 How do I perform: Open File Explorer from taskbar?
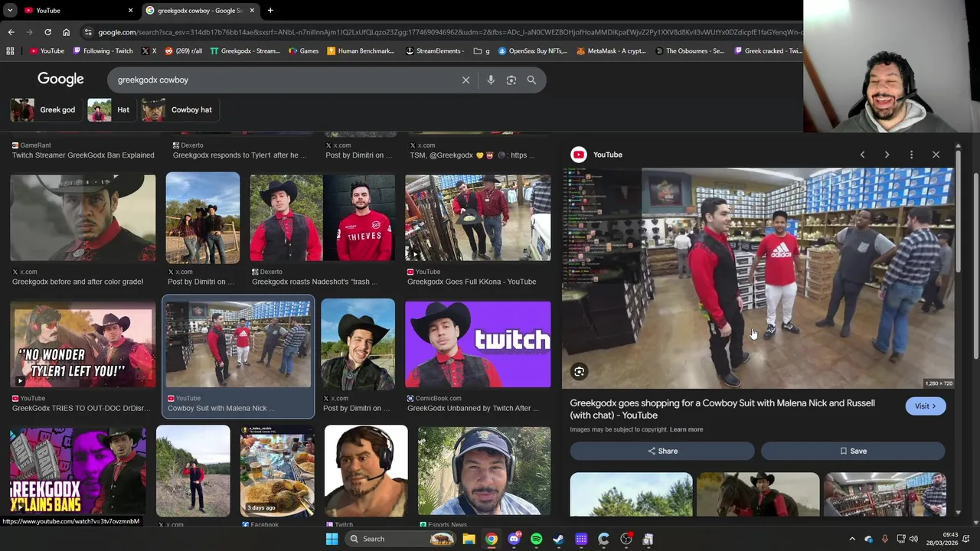469,539
